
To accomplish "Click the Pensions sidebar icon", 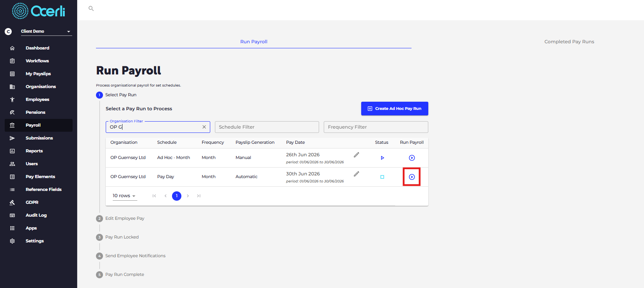I will (x=12, y=112).
